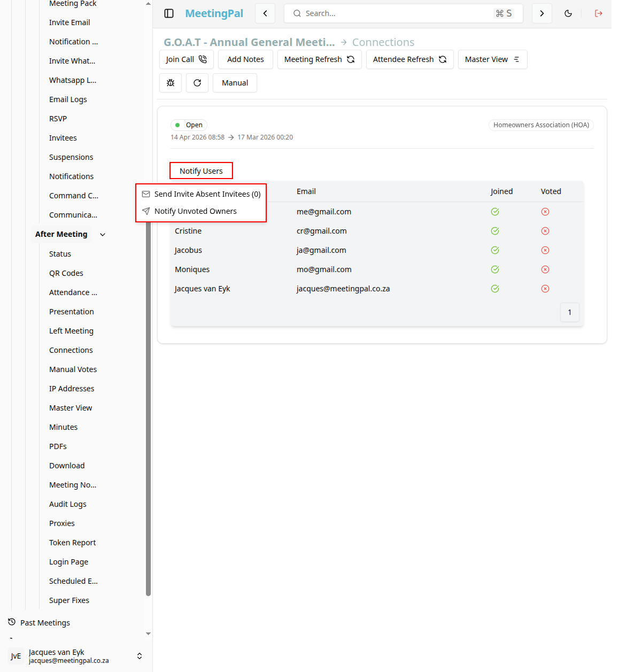The height and width of the screenshot is (672, 619).
Task: Open the Notify Users dropdown
Action: [x=201, y=171]
